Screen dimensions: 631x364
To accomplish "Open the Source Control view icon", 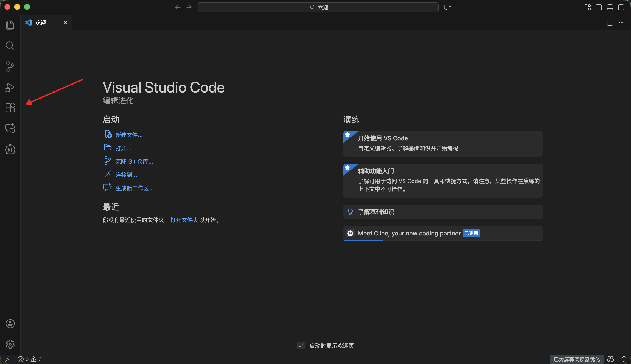I will (10, 67).
